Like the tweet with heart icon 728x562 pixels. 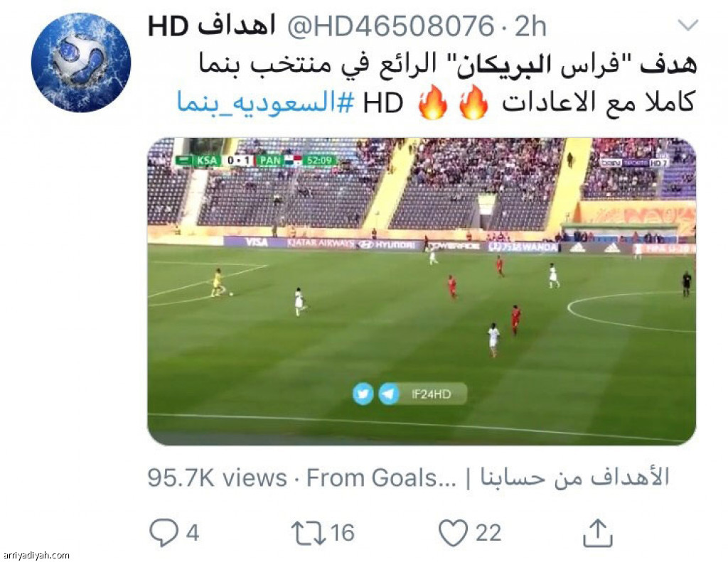coord(453,533)
